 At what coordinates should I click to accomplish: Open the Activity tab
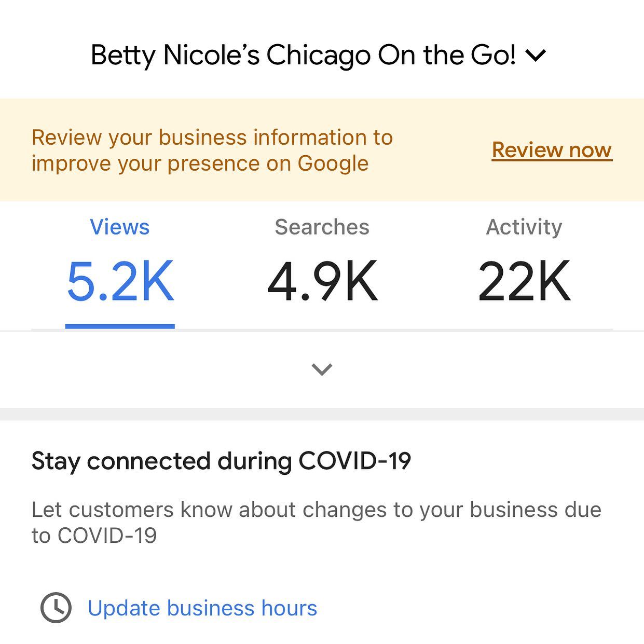tap(524, 267)
